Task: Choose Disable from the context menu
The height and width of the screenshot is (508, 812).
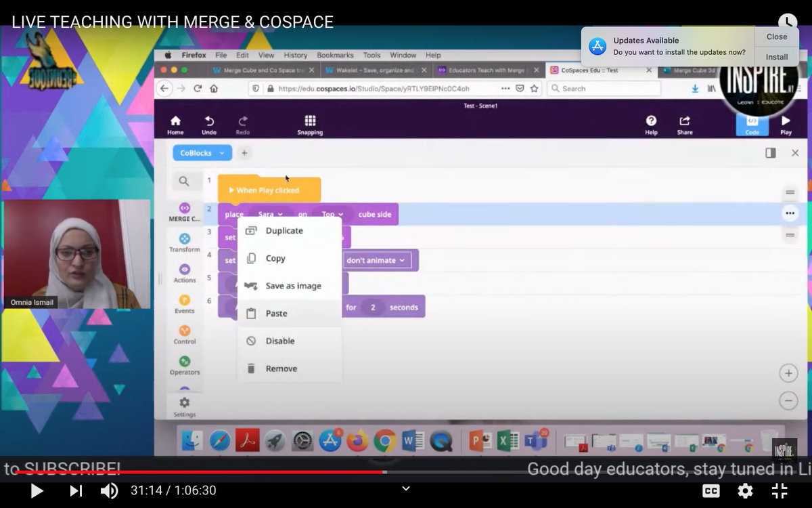Action: [x=290, y=341]
